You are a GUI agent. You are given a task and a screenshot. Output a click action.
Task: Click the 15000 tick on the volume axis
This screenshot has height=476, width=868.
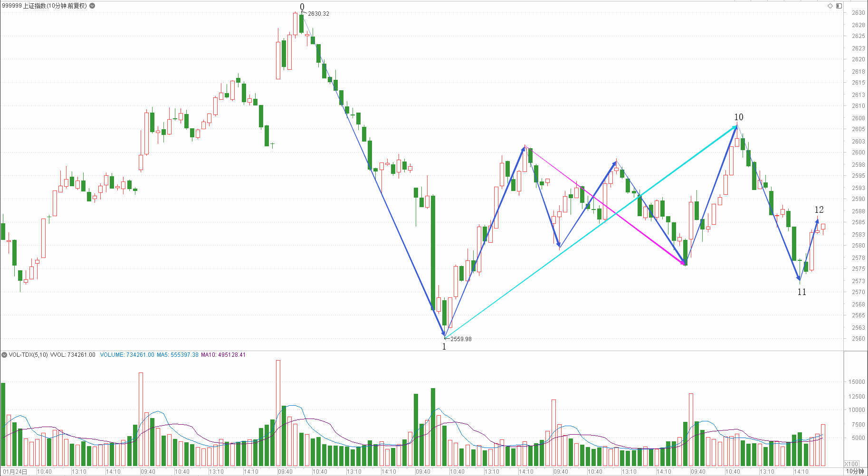pos(857,381)
